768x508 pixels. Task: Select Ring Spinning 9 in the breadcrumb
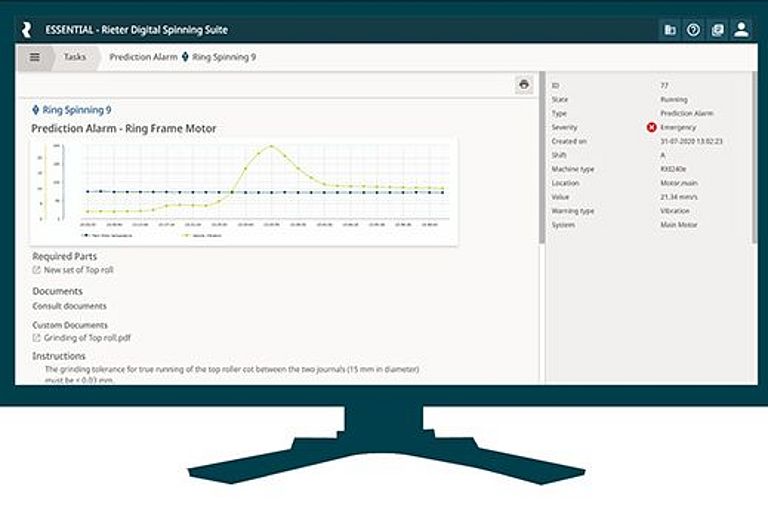point(223,57)
